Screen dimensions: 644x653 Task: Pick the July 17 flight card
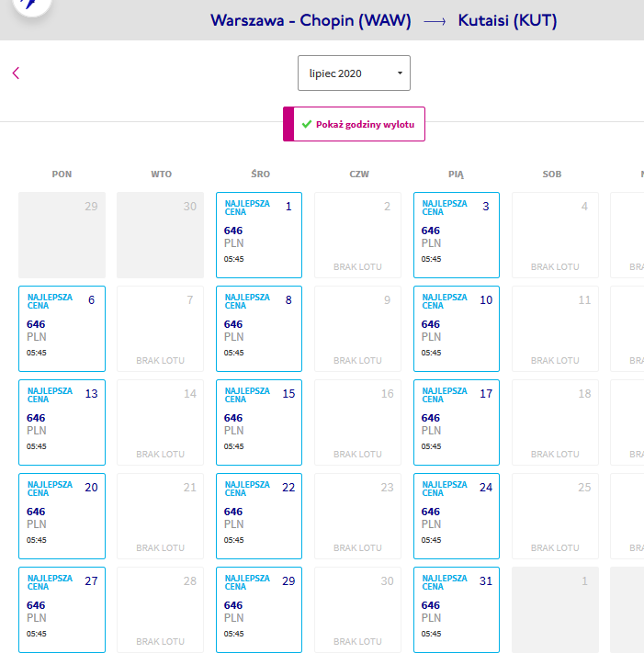pyautogui.click(x=457, y=422)
